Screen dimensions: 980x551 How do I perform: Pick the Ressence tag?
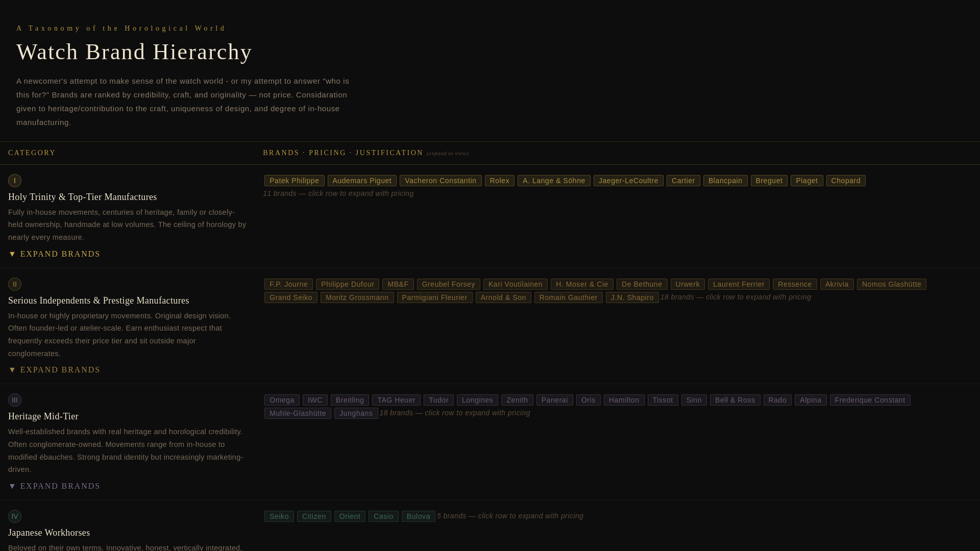click(x=795, y=284)
